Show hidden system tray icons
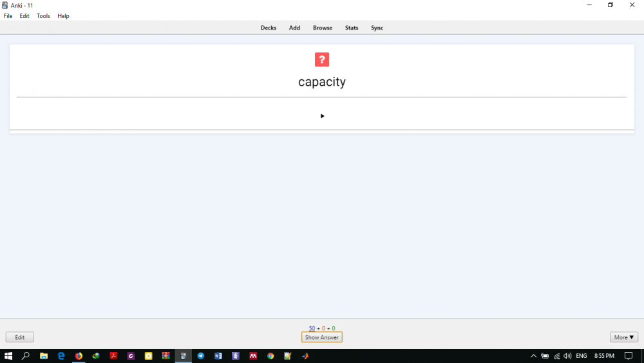Screen dimensions: 644x363 (533, 356)
